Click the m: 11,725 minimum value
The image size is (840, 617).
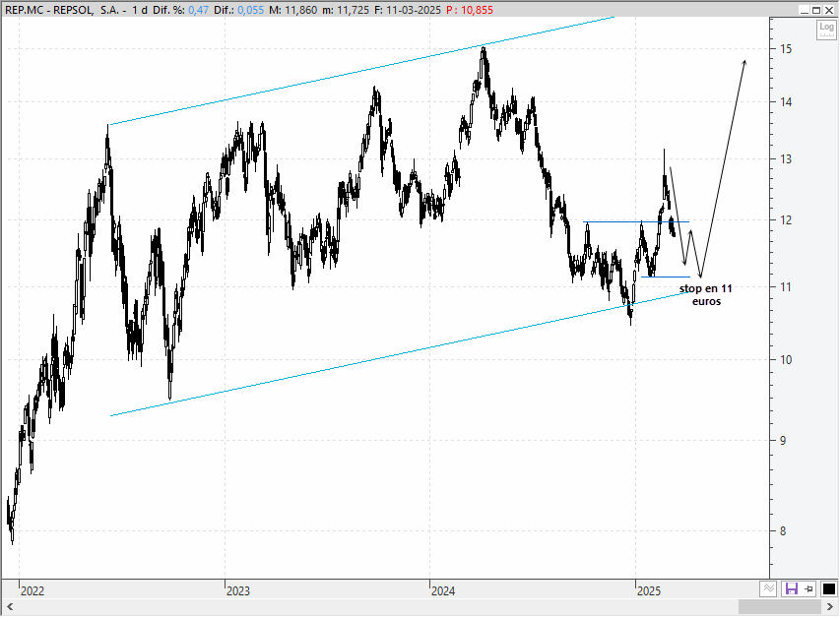tap(346, 10)
